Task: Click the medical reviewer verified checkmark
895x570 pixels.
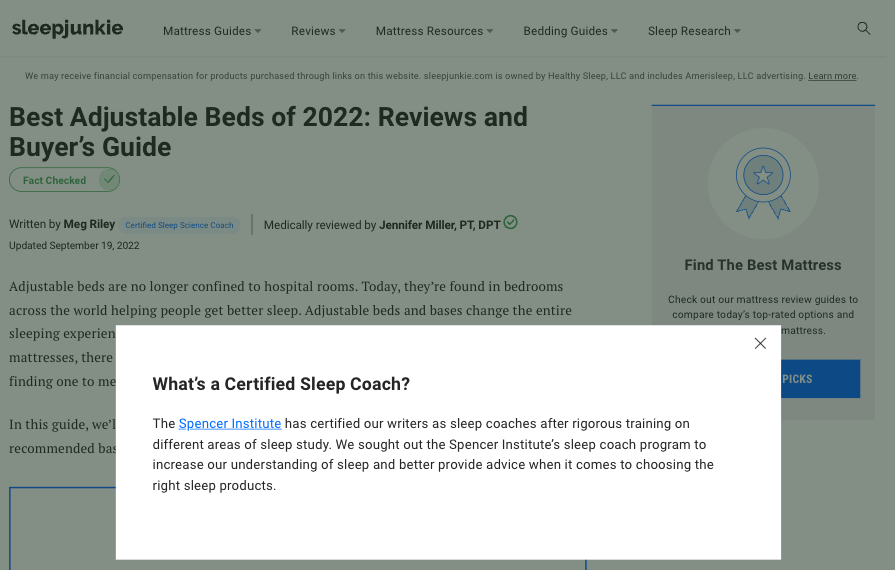Action: click(x=511, y=222)
